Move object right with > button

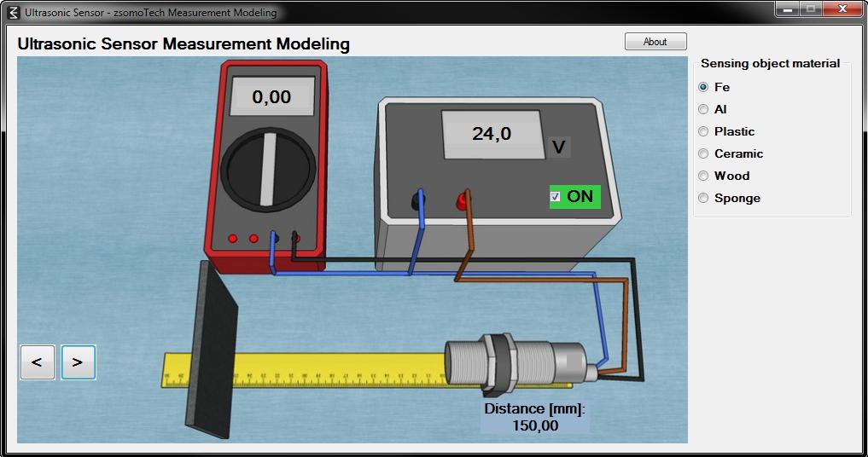click(78, 362)
